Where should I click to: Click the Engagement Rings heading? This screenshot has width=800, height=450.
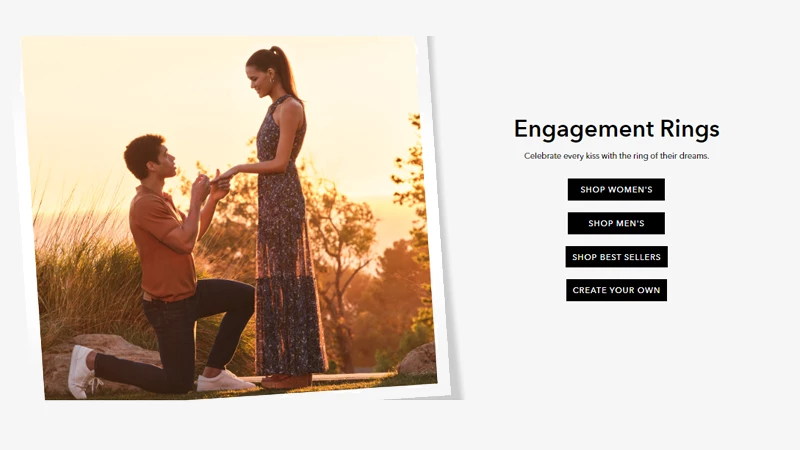(x=616, y=129)
